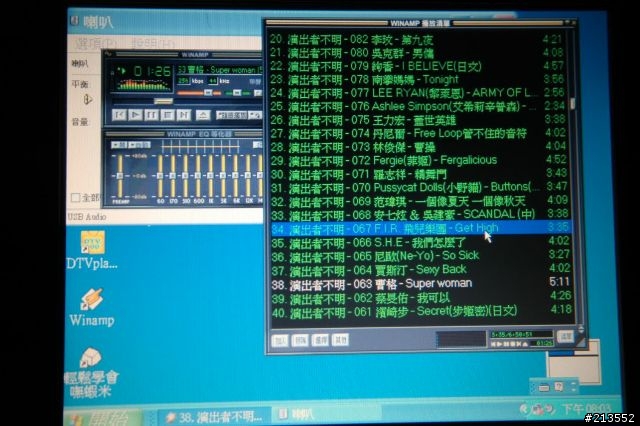Open first menu (P) in speaker window

point(96,43)
